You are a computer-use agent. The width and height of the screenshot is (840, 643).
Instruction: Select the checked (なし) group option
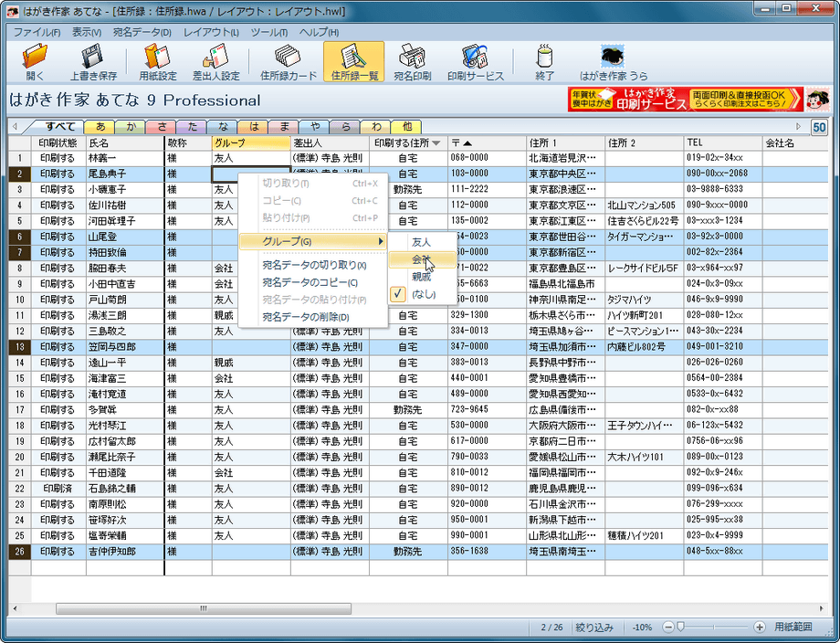click(422, 294)
